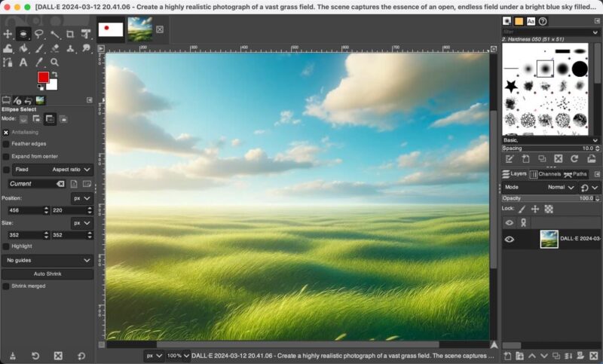Click the Edit brush icon

pyautogui.click(x=510, y=159)
